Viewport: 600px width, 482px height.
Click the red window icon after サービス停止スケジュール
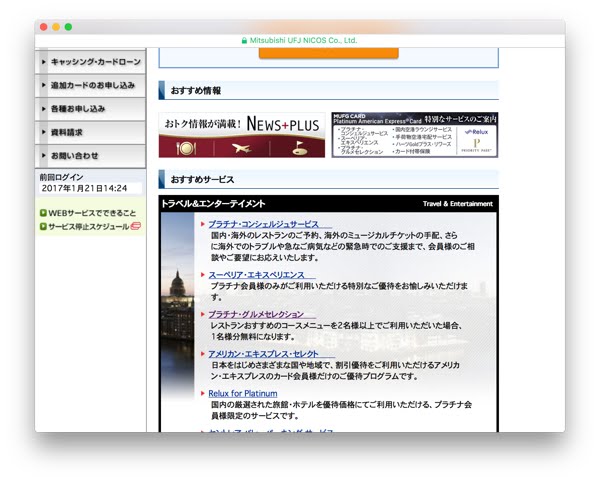(136, 226)
